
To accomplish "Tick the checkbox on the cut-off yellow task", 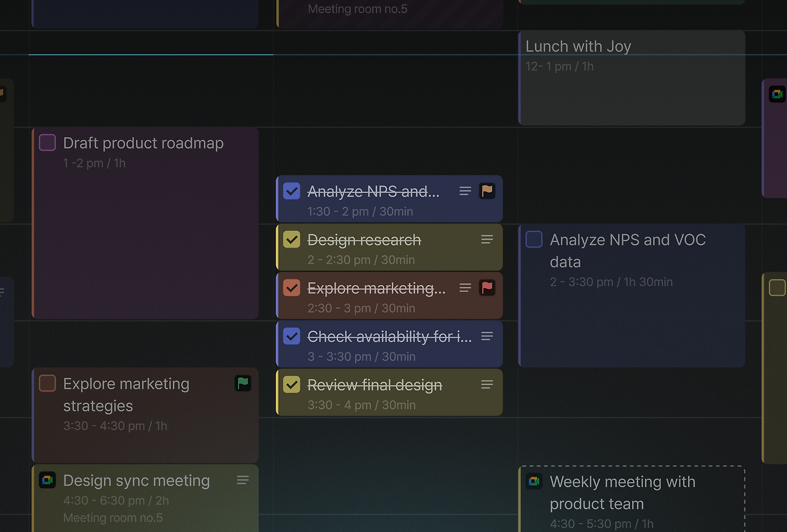I will 777,288.
